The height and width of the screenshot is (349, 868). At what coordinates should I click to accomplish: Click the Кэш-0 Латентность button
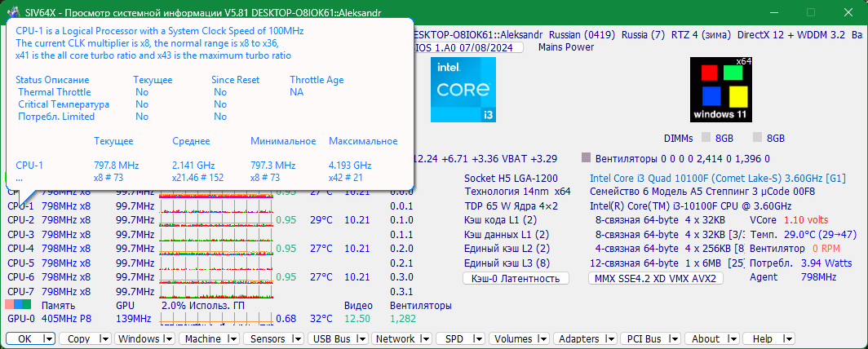click(x=516, y=278)
